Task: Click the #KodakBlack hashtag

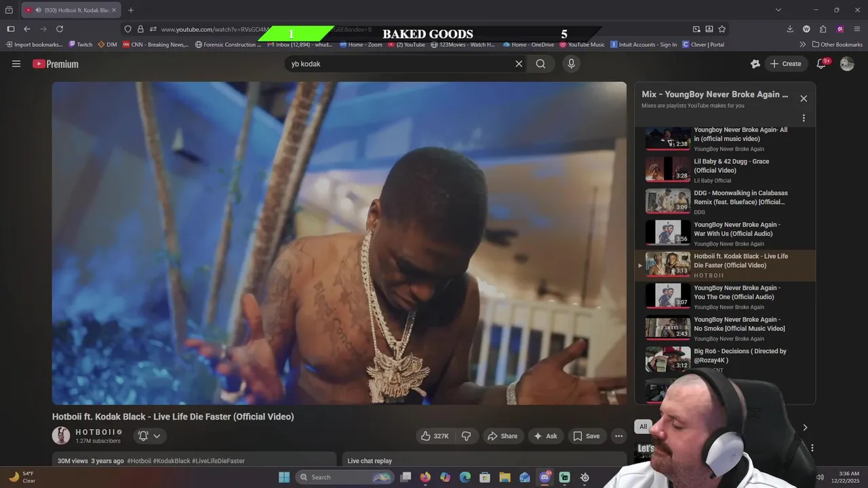Action: point(172,461)
